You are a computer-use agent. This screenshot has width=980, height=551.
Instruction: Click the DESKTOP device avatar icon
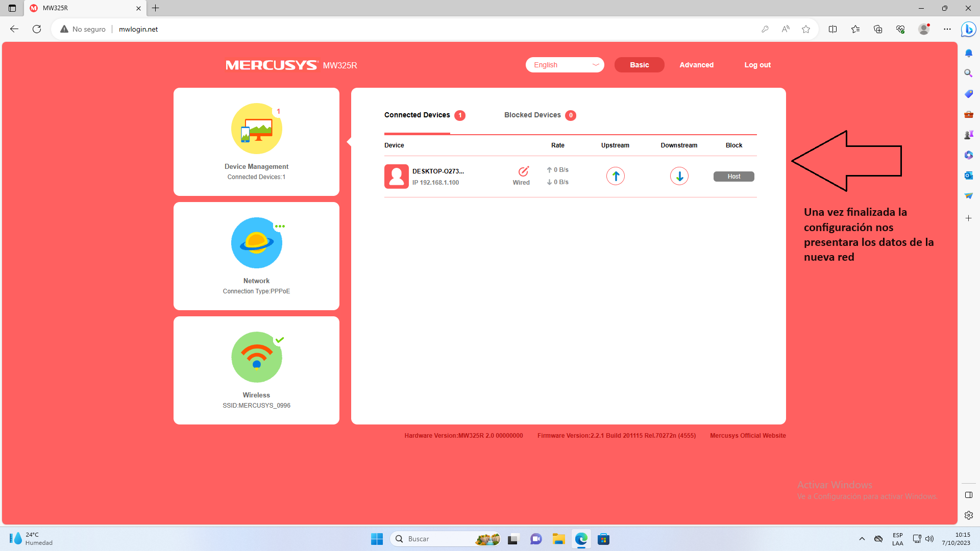396,177
